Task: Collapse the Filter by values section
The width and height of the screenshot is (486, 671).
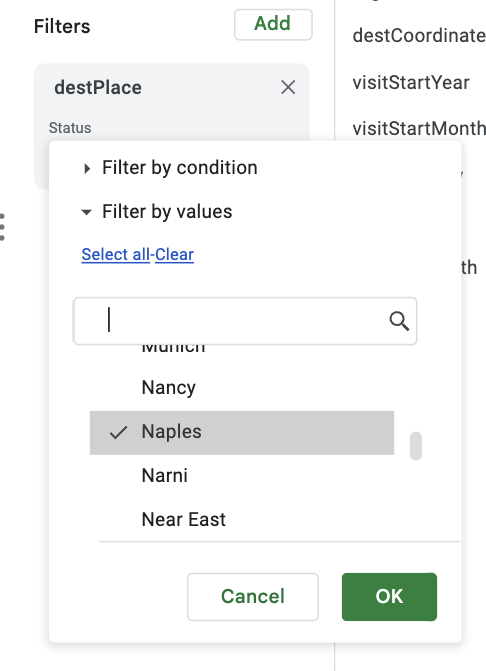Action: click(167, 212)
